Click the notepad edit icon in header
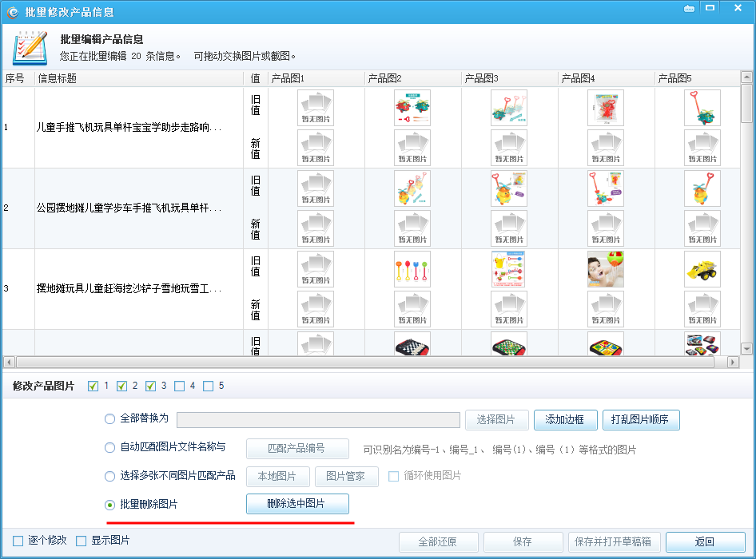This screenshot has height=559, width=756. point(30,47)
